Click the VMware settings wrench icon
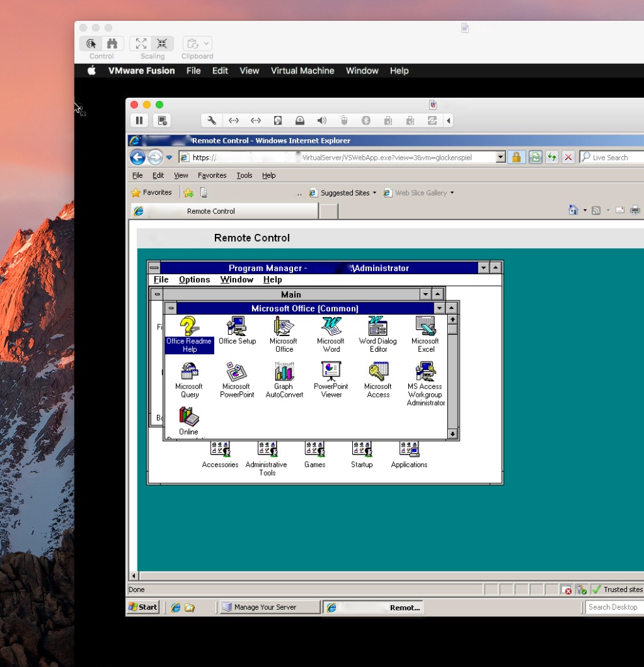 click(212, 121)
